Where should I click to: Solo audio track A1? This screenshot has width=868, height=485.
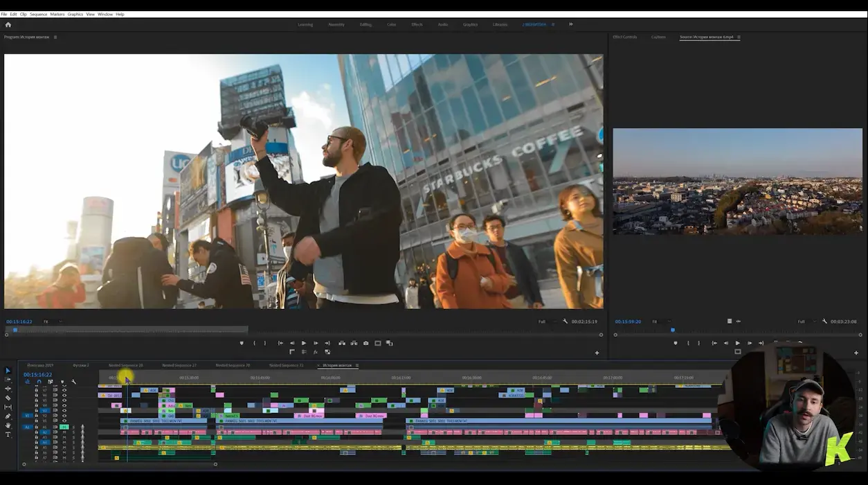[x=73, y=427]
